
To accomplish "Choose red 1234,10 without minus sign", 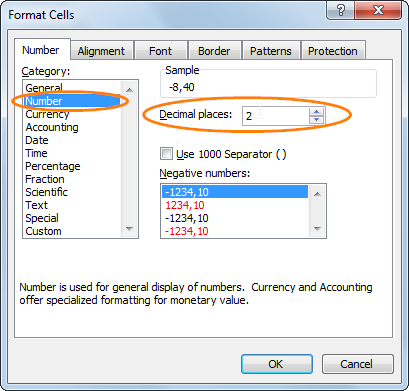I will click(235, 205).
